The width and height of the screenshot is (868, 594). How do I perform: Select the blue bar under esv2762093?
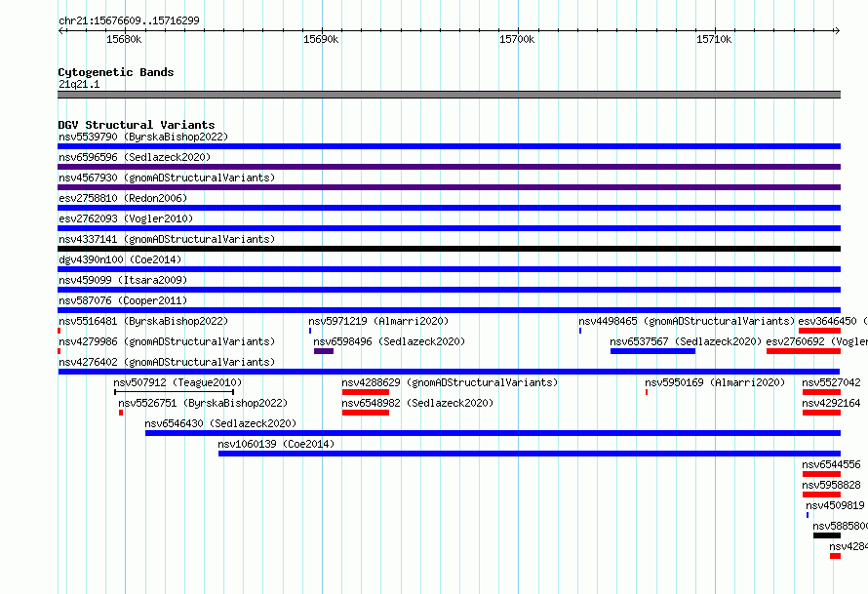(x=449, y=228)
